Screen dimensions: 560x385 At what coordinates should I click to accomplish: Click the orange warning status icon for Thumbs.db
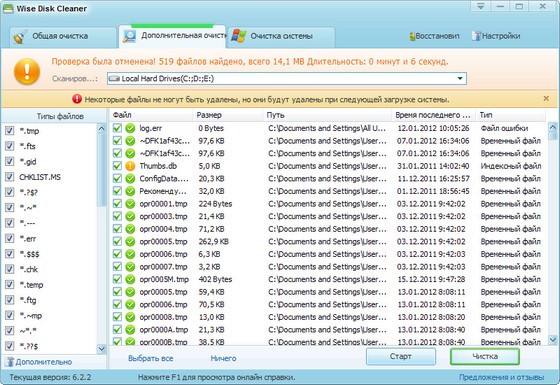tap(130, 166)
